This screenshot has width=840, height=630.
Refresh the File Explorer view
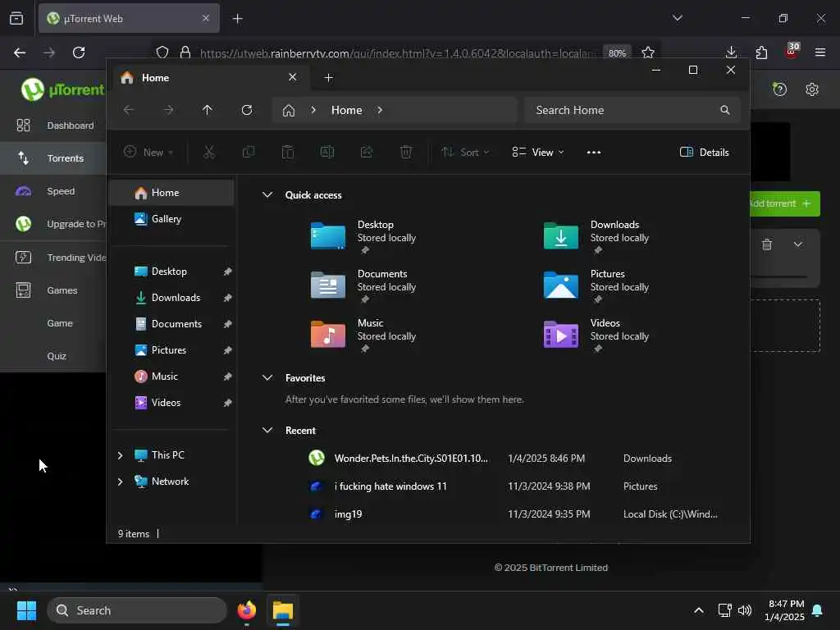point(247,110)
